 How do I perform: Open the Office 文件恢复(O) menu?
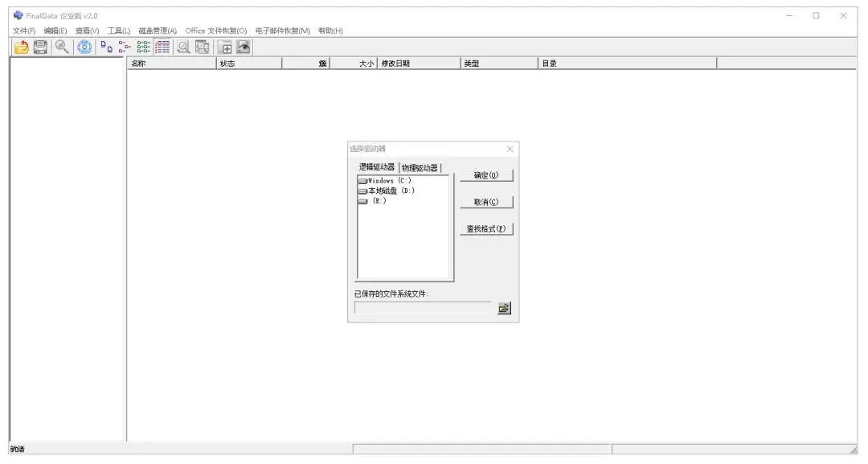(216, 31)
